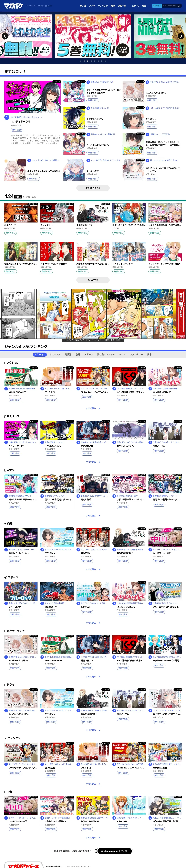Click the search magnifier icon in header

tap(179, 6)
